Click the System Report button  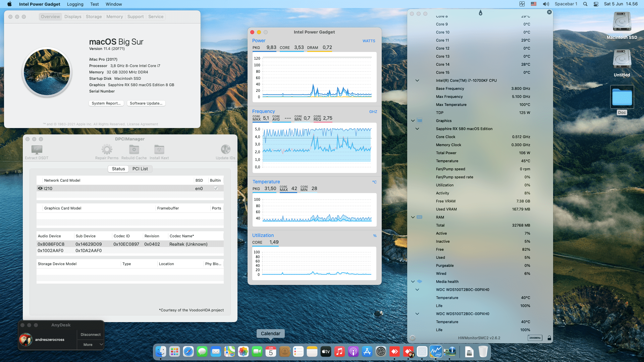[x=106, y=103]
